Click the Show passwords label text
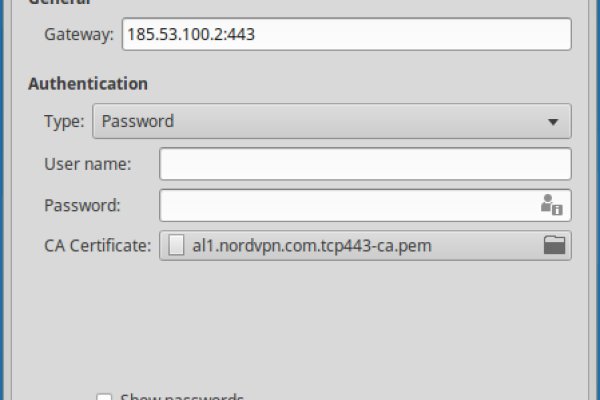Screen dimensions: 600x400 (x=181, y=397)
